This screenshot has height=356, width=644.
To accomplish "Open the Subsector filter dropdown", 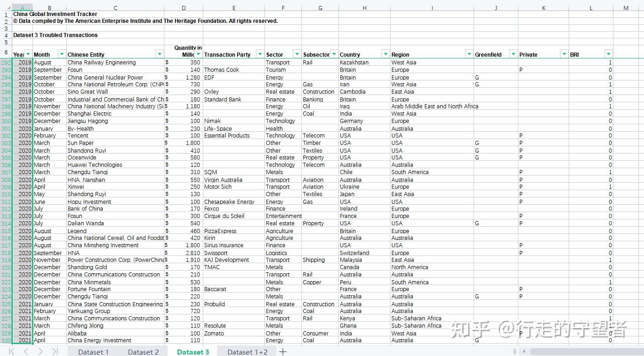I will click(334, 54).
